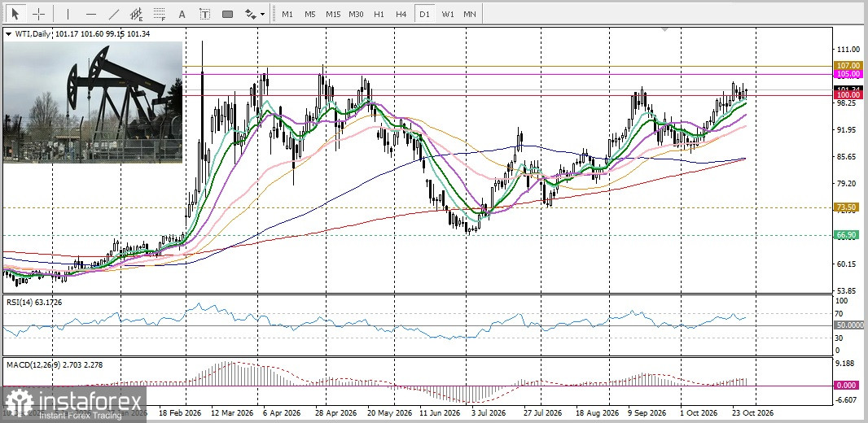
Task: Click the 53.85 price axis value
Action: tap(848, 291)
